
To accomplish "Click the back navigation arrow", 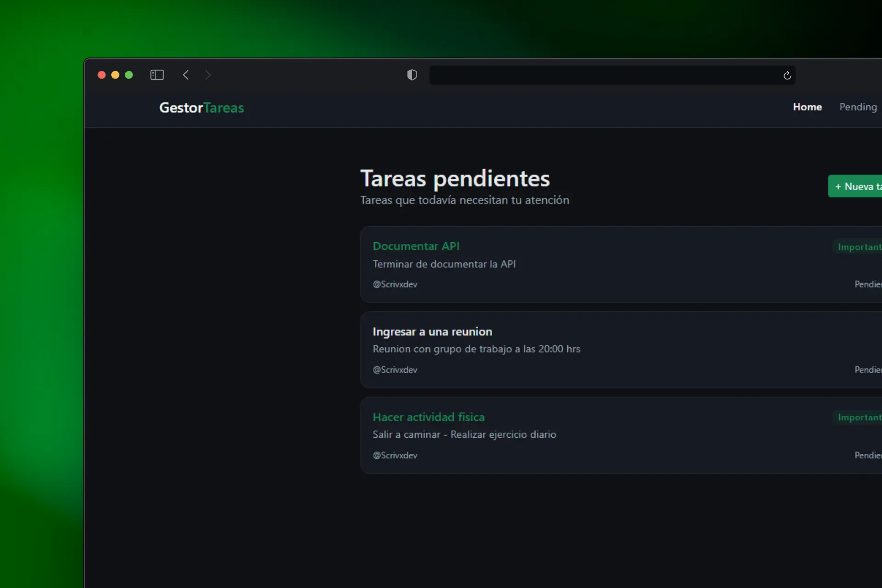I will [x=186, y=75].
